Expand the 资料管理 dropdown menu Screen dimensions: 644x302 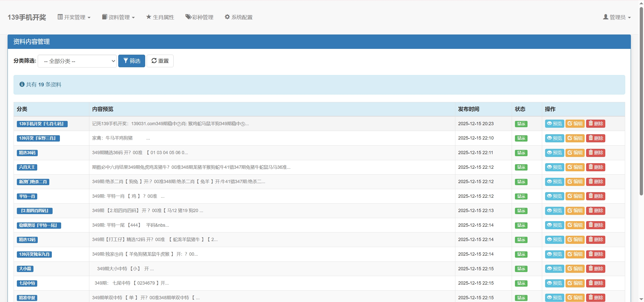pos(118,17)
